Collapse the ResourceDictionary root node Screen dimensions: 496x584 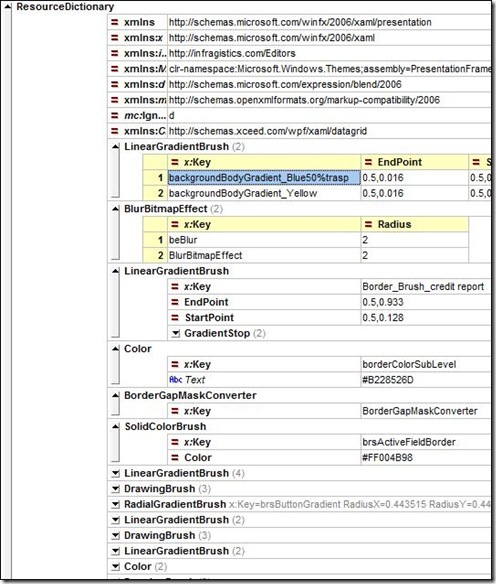click(x=8, y=7)
